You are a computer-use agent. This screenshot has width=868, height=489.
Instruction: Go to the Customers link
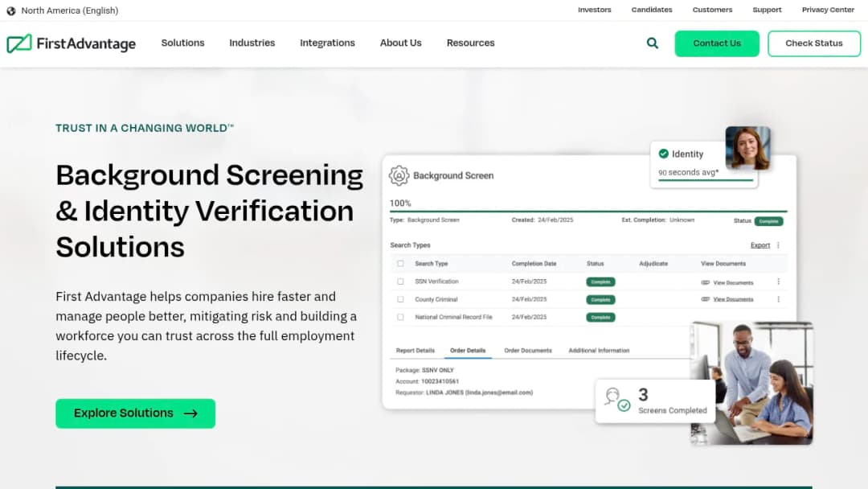click(712, 10)
